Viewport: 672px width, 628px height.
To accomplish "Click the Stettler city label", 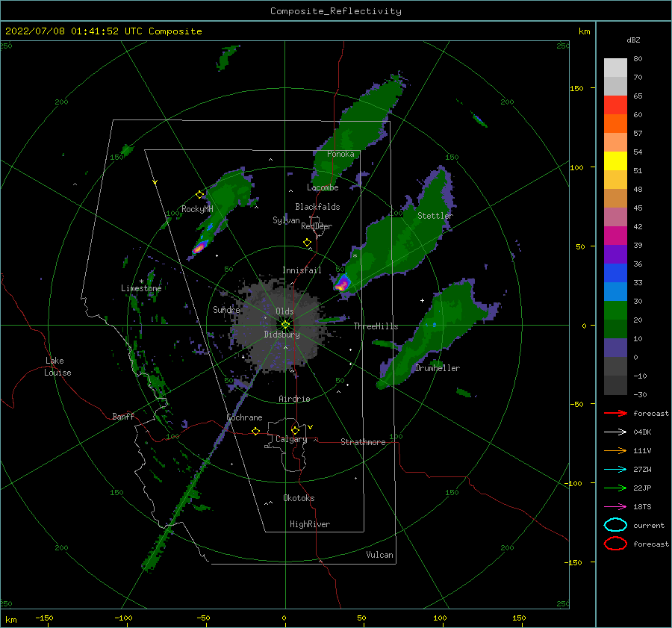I will pyautogui.click(x=435, y=216).
